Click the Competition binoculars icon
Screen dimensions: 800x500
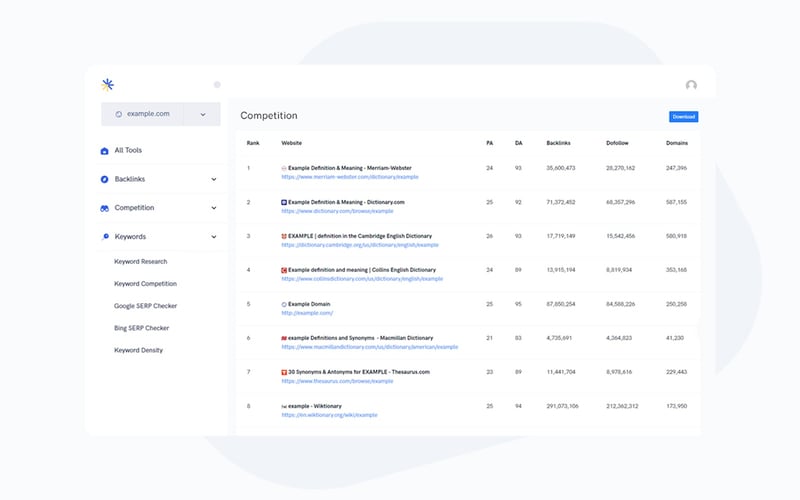coord(105,208)
